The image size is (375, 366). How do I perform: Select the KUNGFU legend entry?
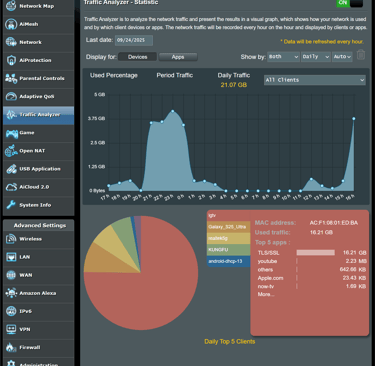[x=228, y=250]
